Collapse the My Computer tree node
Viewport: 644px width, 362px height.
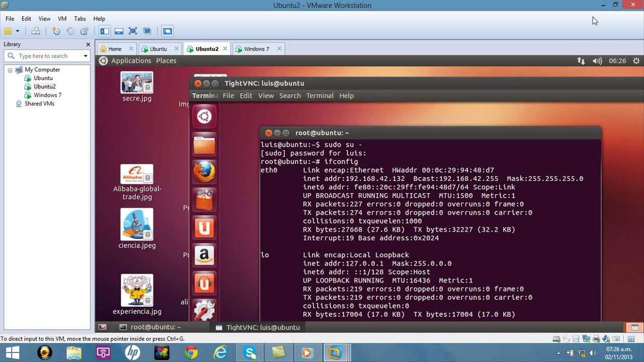click(x=10, y=70)
